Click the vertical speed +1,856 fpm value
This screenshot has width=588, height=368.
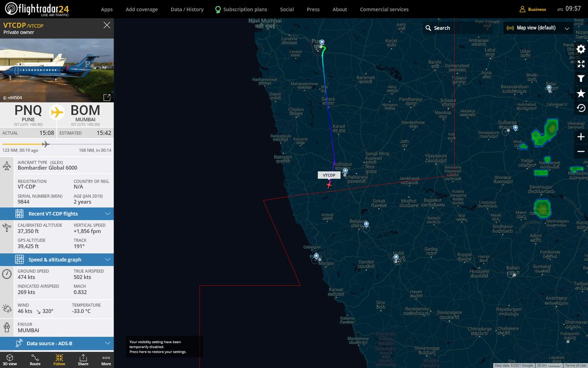[87, 231]
